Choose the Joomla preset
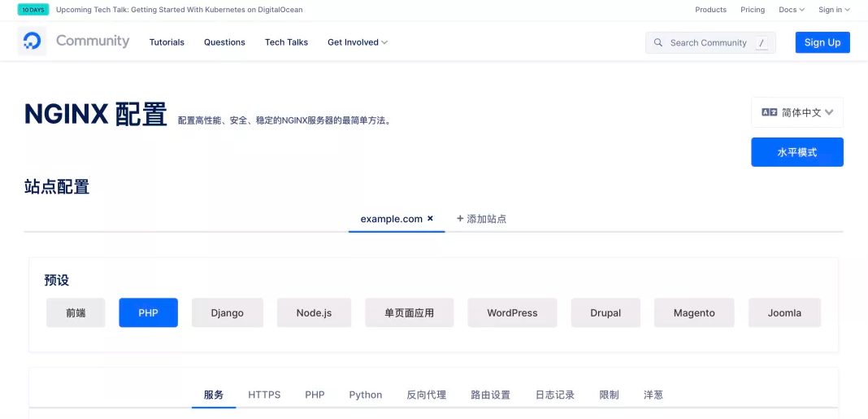Image resolution: width=868 pixels, height=419 pixels. coord(784,312)
